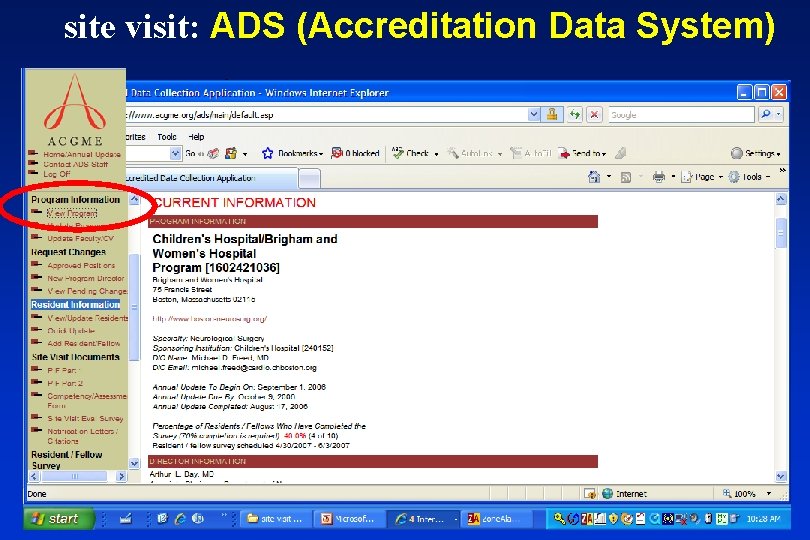This screenshot has width=810, height=540.
Task: Click the Print printer icon
Action: [659, 177]
